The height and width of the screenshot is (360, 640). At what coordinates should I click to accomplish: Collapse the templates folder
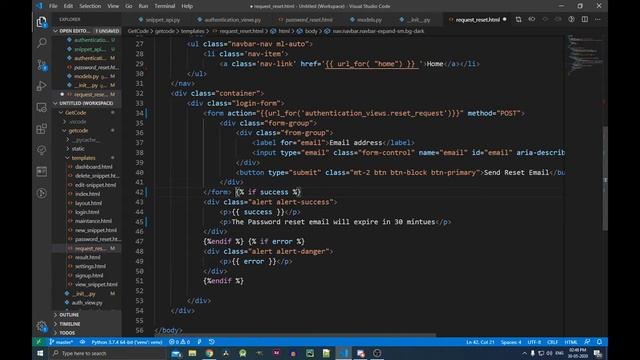(x=83, y=158)
